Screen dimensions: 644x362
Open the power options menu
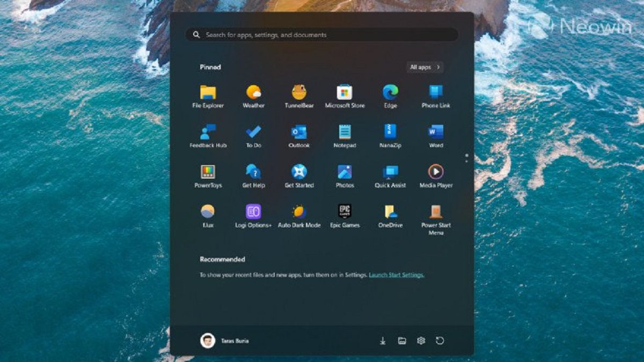(x=440, y=341)
